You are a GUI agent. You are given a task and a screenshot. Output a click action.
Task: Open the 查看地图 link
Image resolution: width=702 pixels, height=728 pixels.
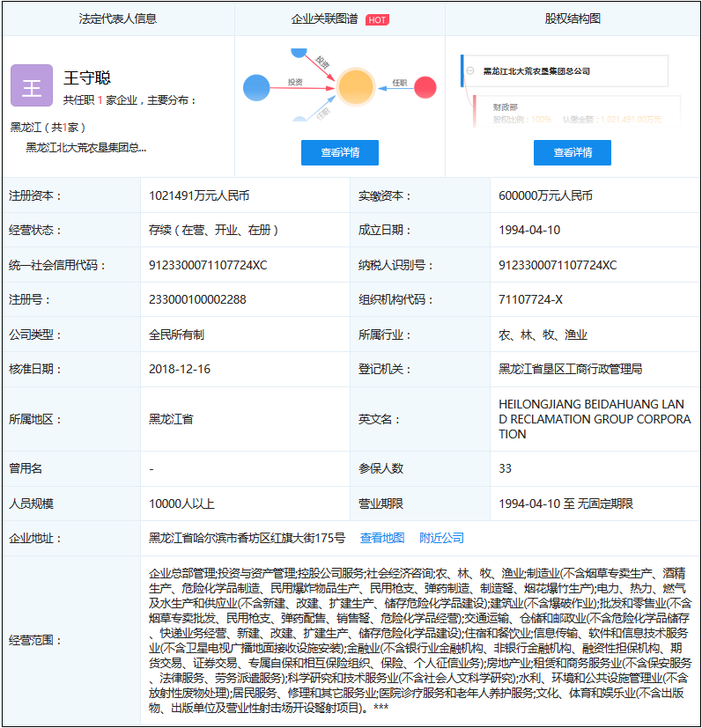click(x=382, y=538)
